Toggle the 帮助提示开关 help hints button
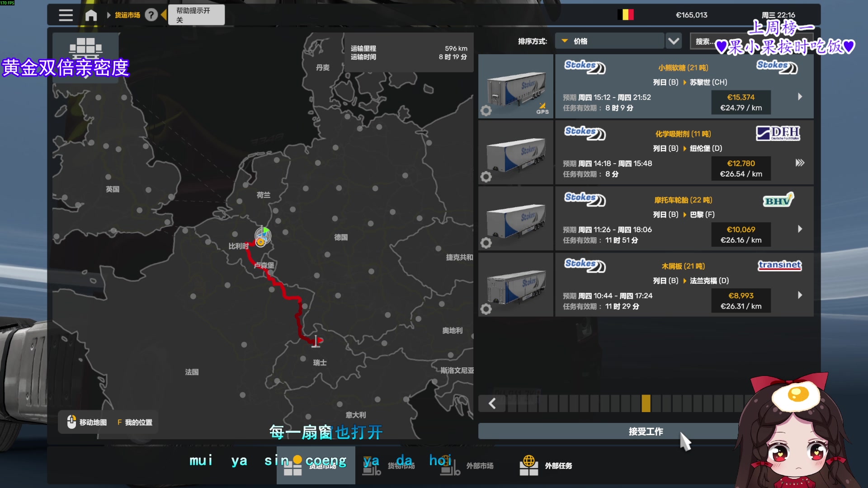 (x=196, y=15)
